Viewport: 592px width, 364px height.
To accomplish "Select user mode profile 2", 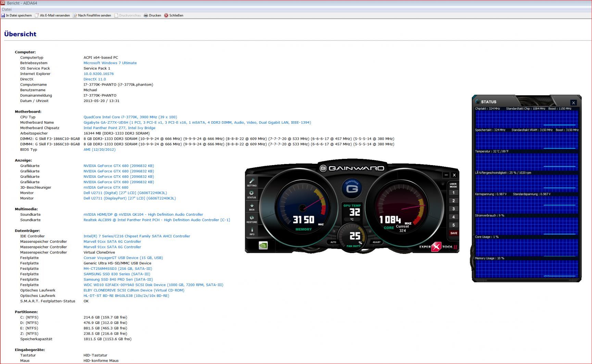I will tap(453, 201).
